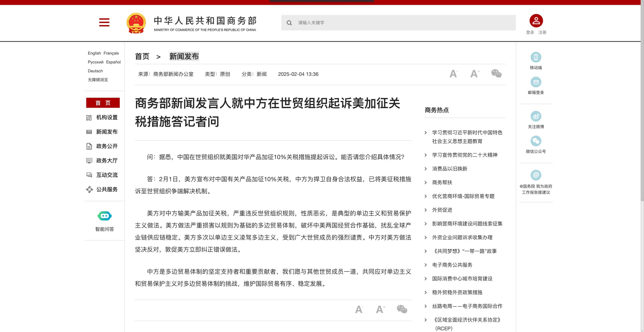Open 影响营商环境建设问题线索征集 link
Image resolution: width=644 pixels, height=332 pixels.
coord(467,224)
